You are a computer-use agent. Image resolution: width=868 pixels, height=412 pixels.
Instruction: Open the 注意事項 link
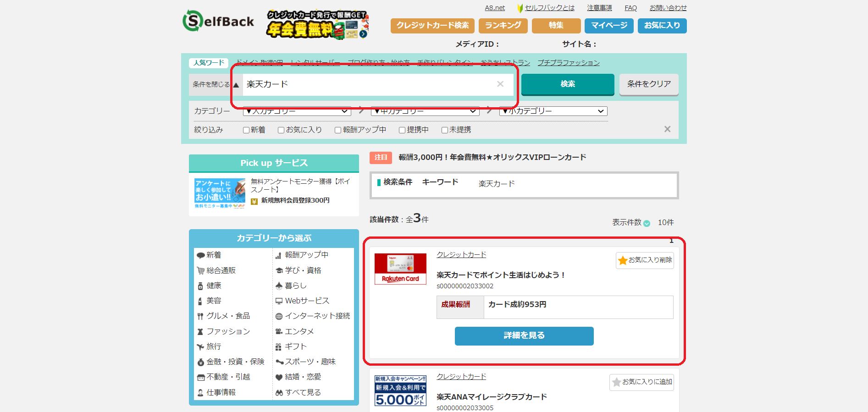(x=599, y=8)
